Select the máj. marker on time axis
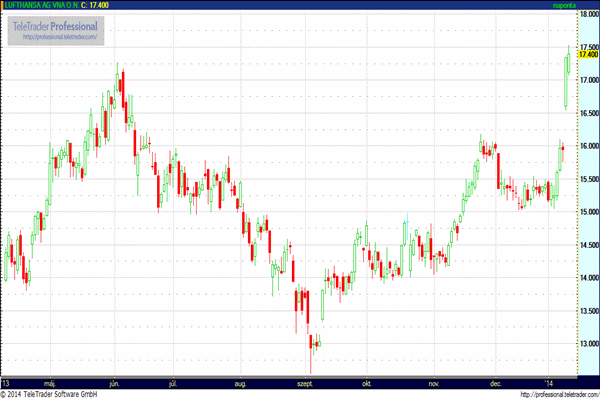The height and width of the screenshot is (400, 600). coord(50,384)
